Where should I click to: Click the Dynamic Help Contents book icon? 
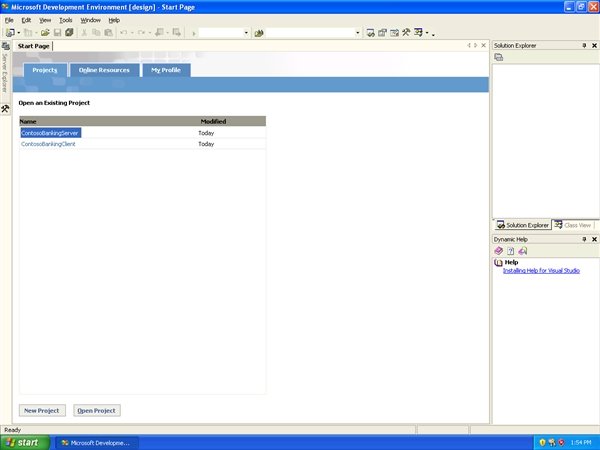(499, 251)
